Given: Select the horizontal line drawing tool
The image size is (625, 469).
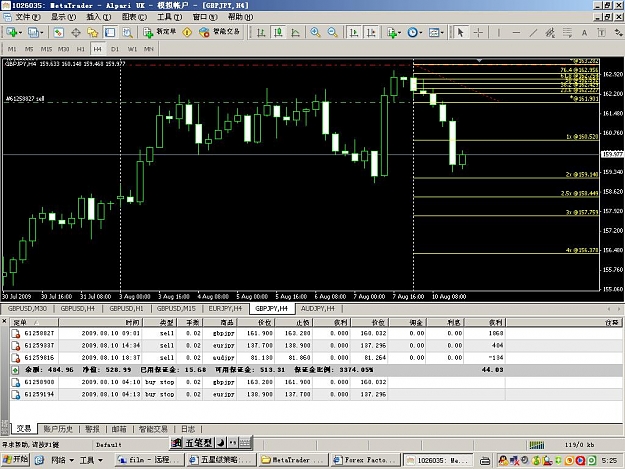Looking at the screenshot, I should tap(516, 32).
